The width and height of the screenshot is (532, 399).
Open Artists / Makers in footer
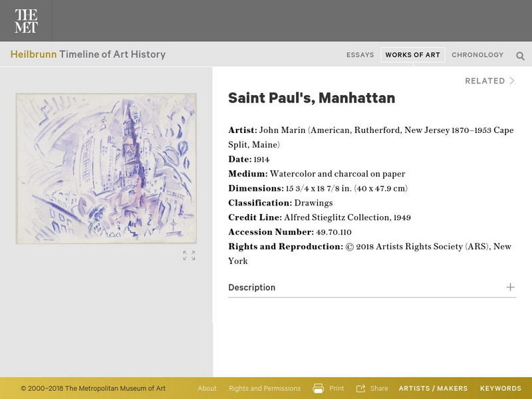pos(433,388)
